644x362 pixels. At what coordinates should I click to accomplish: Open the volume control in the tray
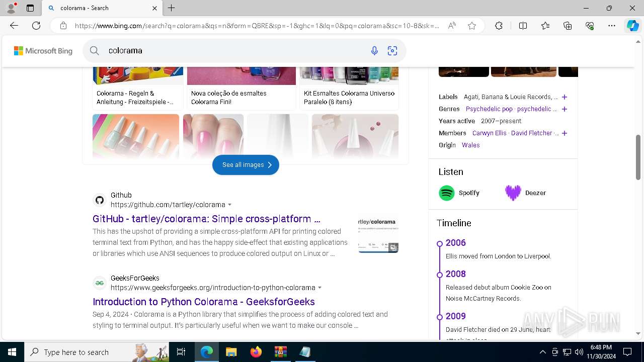point(579,352)
